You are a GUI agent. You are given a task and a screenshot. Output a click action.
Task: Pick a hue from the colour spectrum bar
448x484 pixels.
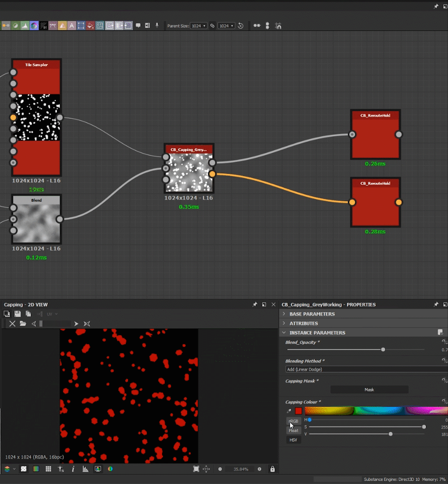point(376,411)
